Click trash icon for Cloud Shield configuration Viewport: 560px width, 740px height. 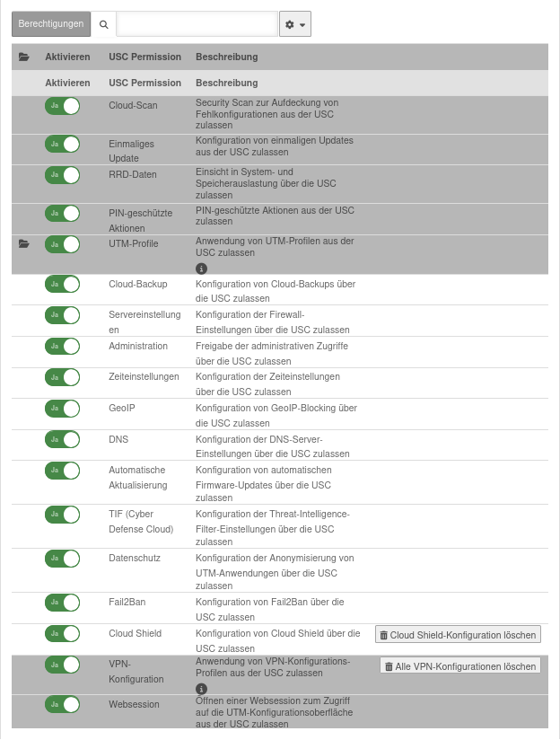tap(384, 635)
